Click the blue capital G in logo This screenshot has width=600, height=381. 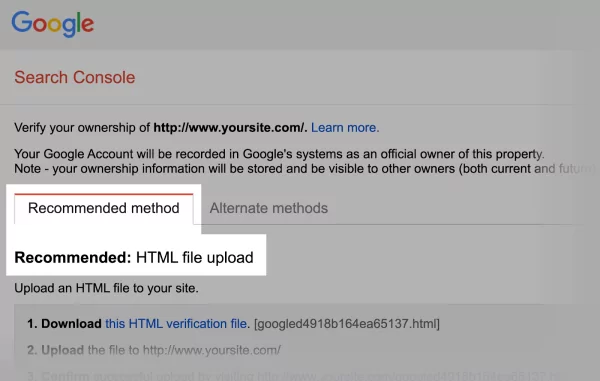pyautogui.click(x=22, y=21)
